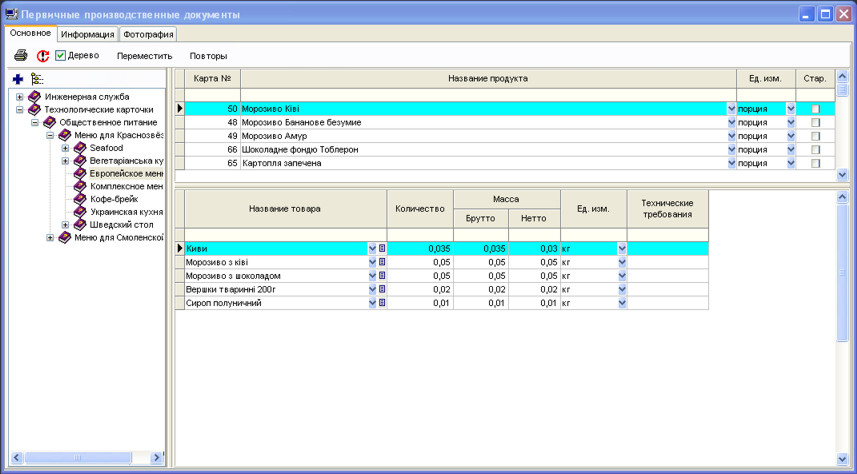Click the Повторы button
The height and width of the screenshot is (474, 857).
(x=208, y=56)
